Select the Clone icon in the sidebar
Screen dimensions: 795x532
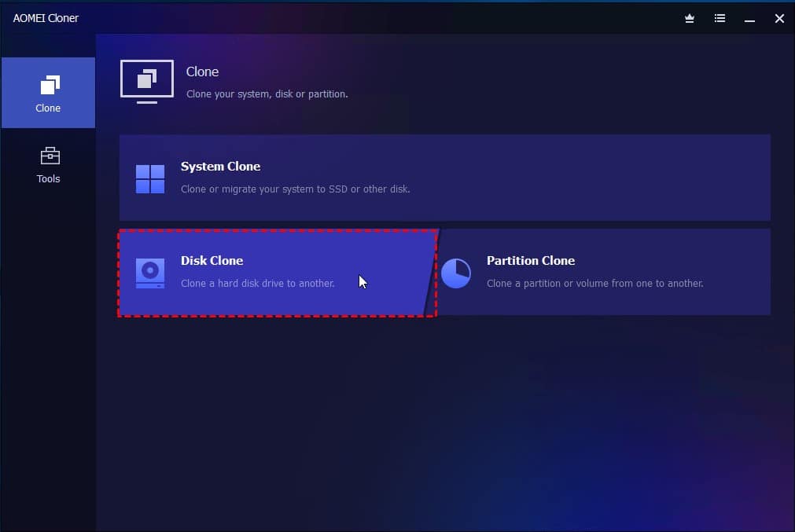coord(48,84)
